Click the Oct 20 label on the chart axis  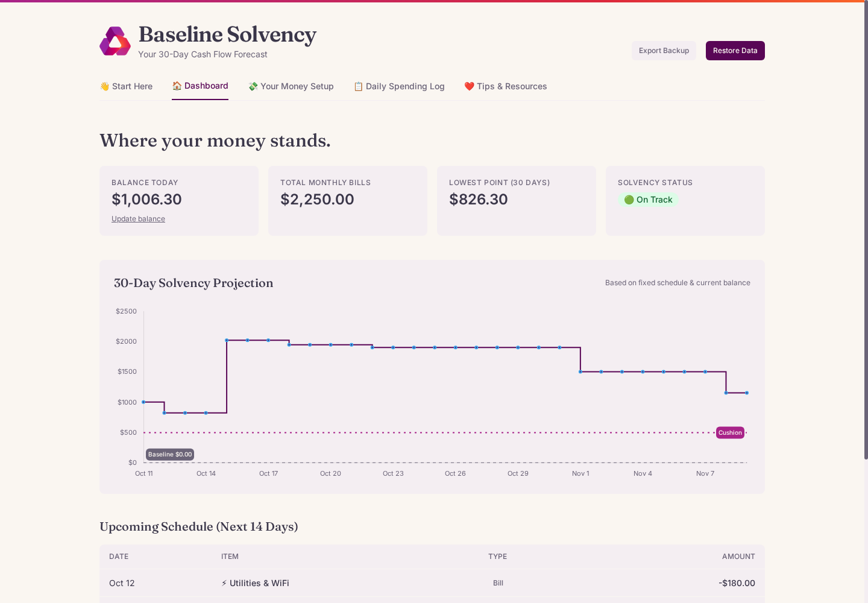(x=330, y=473)
